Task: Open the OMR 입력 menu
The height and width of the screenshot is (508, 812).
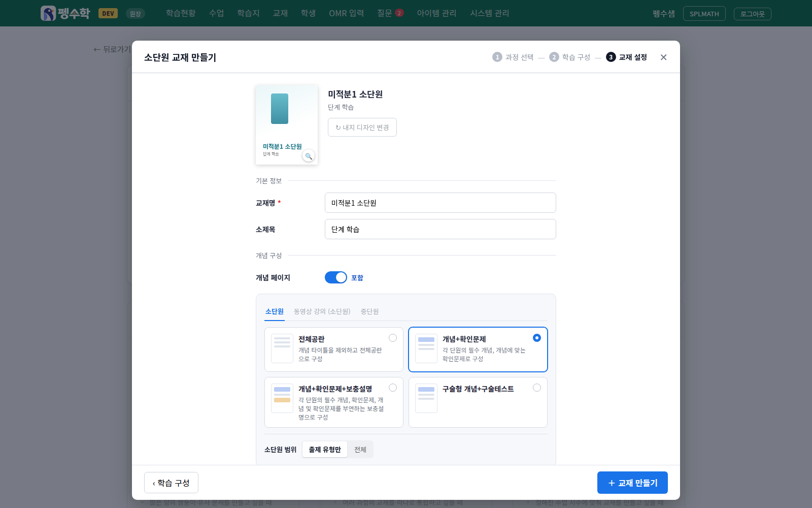Action: coord(346,13)
